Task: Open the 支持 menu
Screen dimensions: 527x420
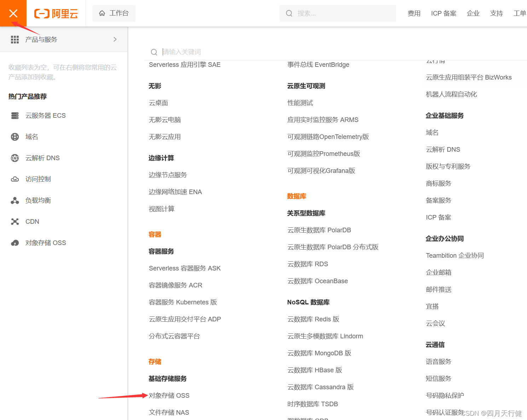Action: 497,13
